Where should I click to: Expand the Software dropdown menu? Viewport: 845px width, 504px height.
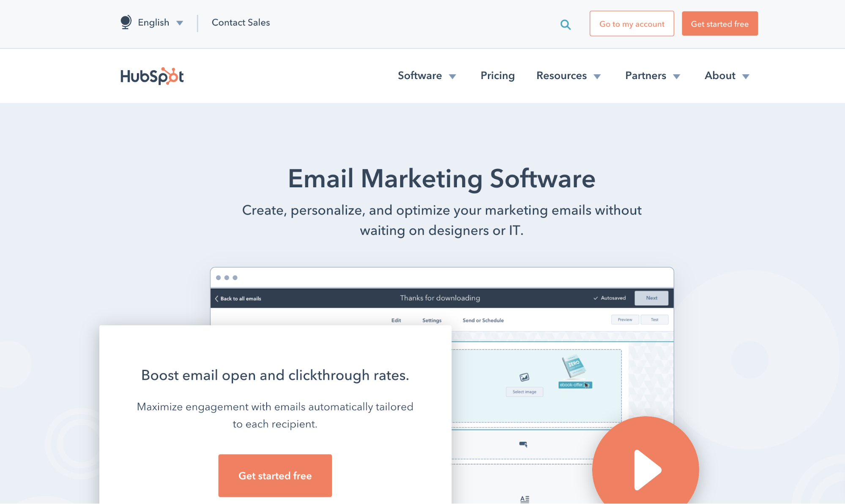(x=427, y=76)
